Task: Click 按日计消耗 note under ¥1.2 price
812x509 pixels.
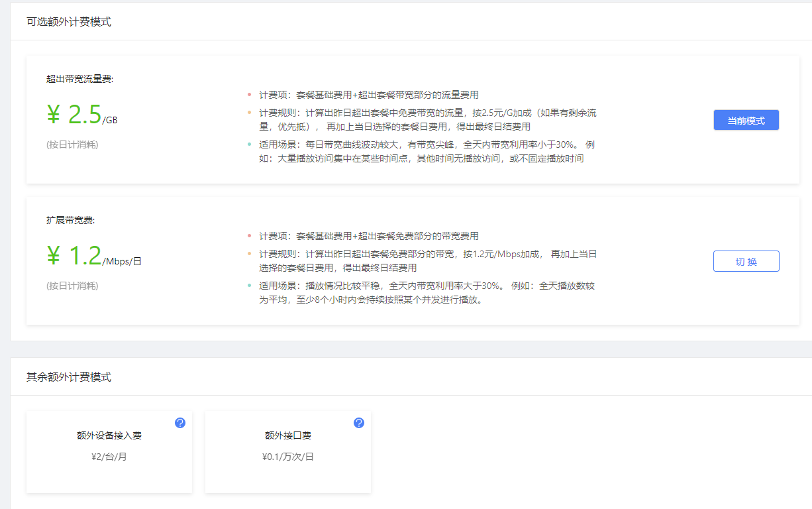Action: click(72, 286)
